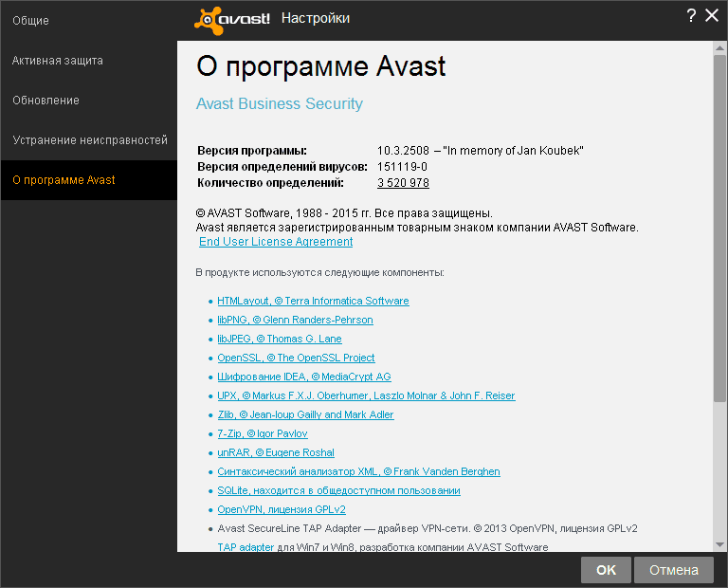Click the scrollbar down arrow
728x588 pixels.
pos(719,544)
